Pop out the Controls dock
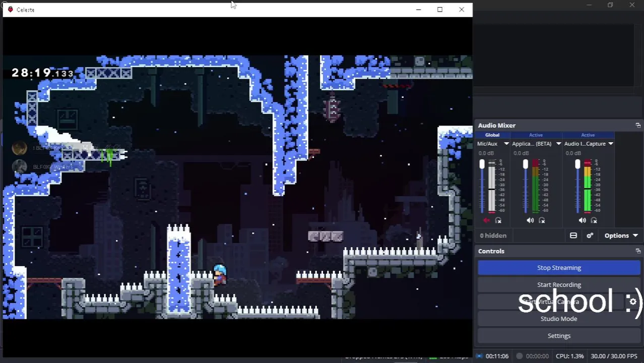The height and width of the screenshot is (363, 644). pos(638,251)
